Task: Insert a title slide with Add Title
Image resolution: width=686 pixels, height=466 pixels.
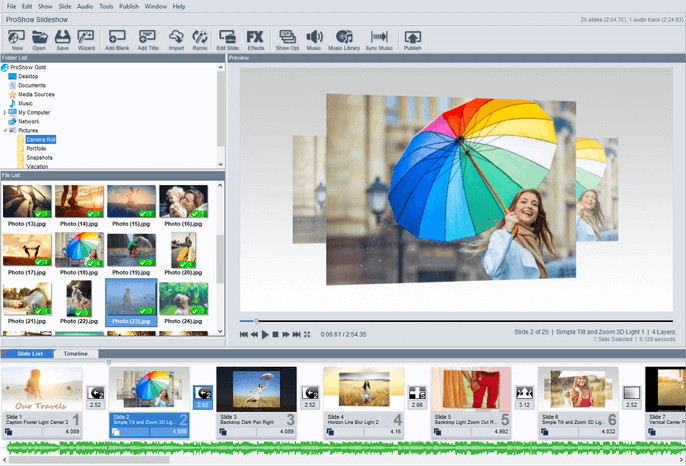Action: pos(147,40)
